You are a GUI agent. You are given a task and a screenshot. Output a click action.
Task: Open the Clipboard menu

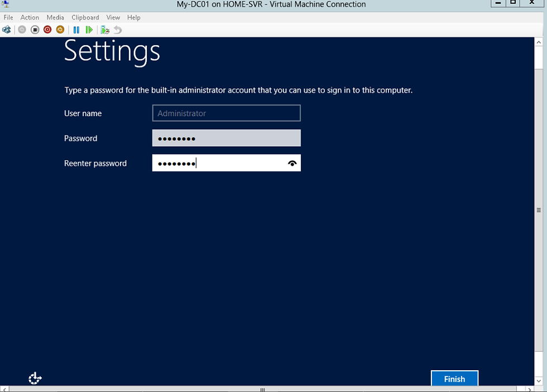tap(85, 17)
